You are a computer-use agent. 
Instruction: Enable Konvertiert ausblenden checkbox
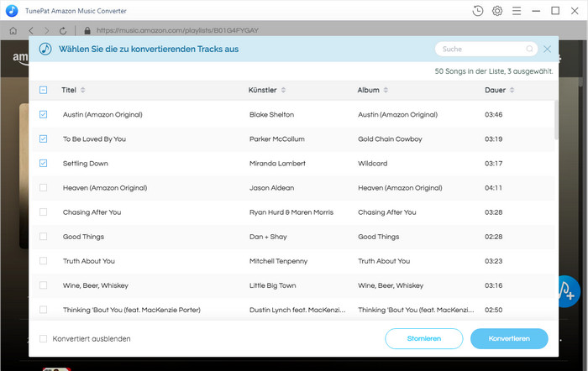click(43, 339)
